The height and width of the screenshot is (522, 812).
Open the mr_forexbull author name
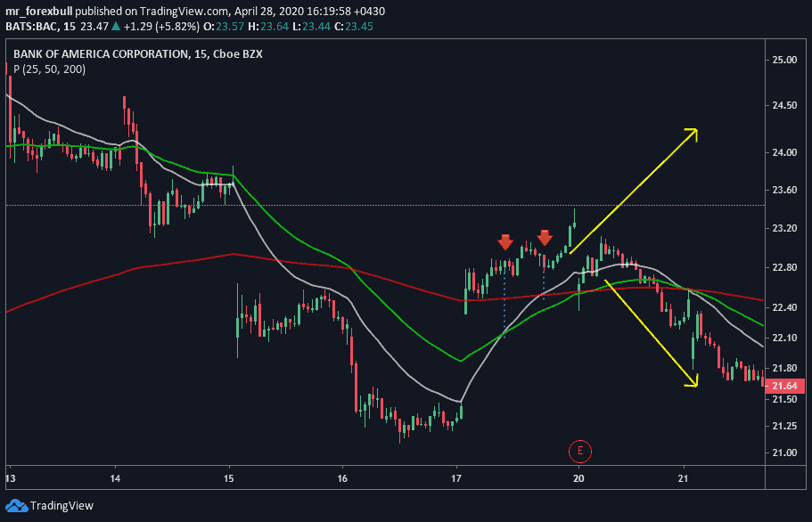click(x=39, y=12)
